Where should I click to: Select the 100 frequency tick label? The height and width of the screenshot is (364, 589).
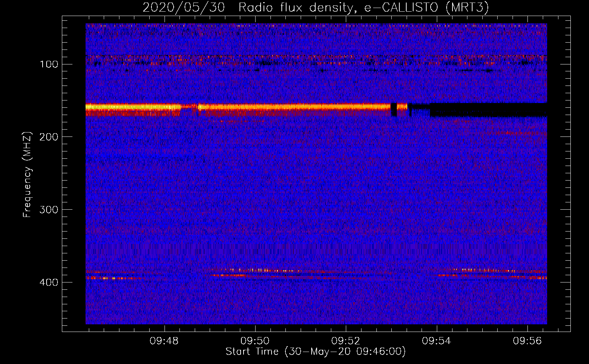(49, 64)
